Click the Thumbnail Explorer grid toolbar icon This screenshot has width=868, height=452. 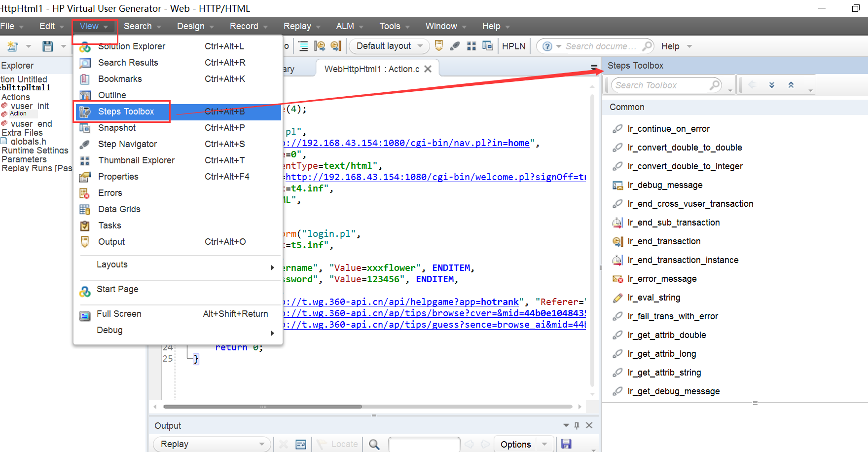coord(471,46)
